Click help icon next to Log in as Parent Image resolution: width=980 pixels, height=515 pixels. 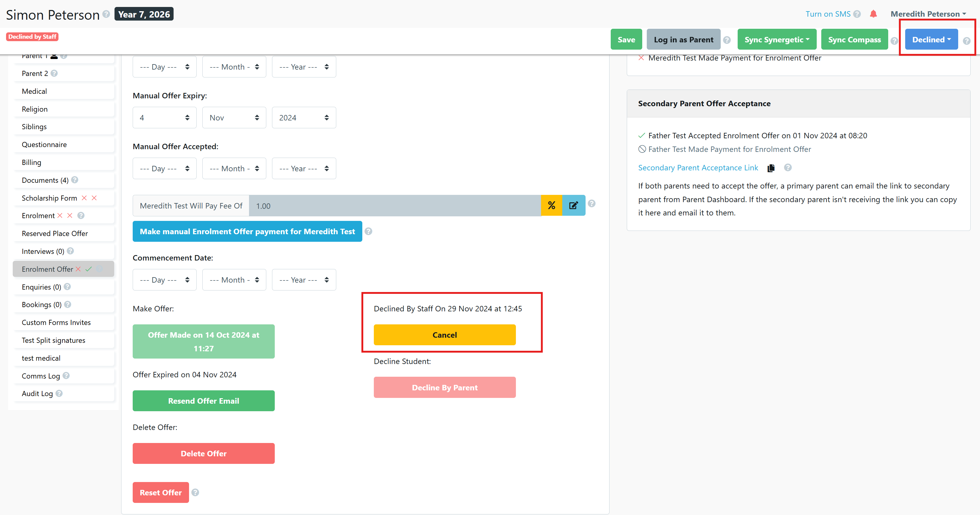(x=727, y=40)
